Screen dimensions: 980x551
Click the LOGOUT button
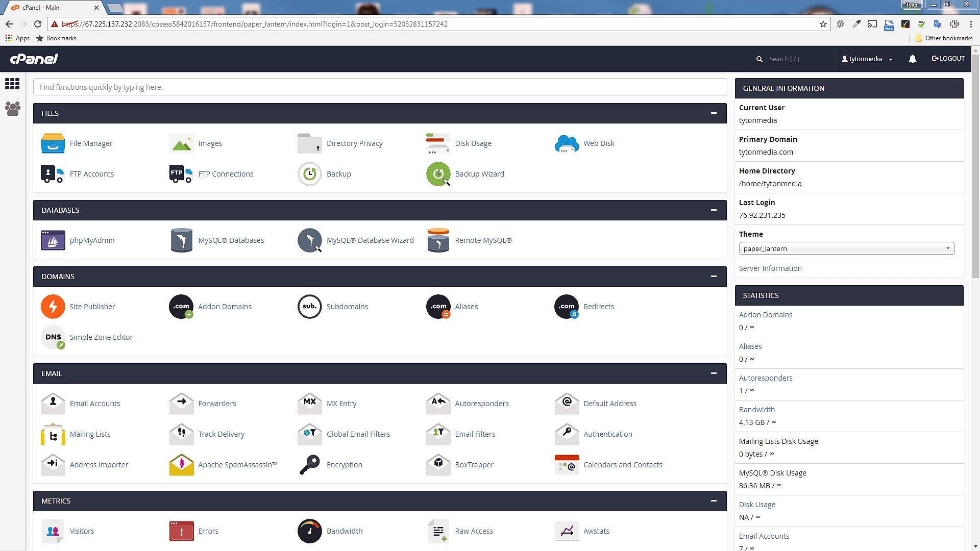click(948, 58)
